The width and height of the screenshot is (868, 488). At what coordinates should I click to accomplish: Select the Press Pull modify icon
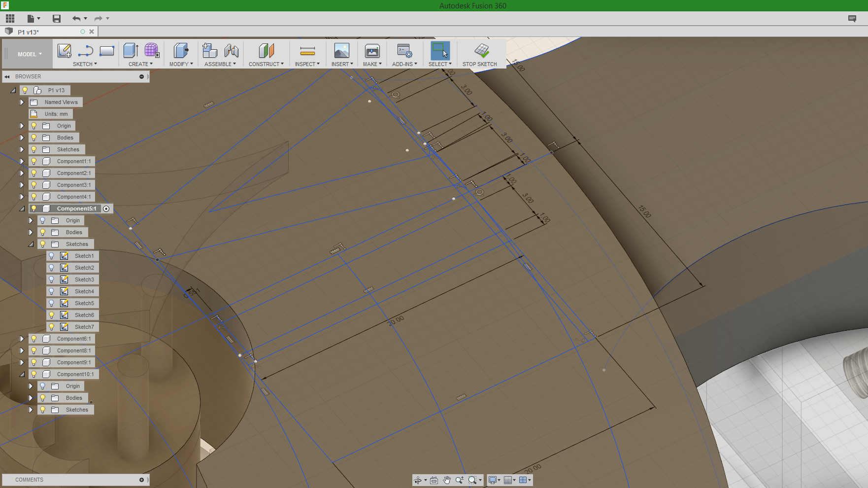point(181,50)
